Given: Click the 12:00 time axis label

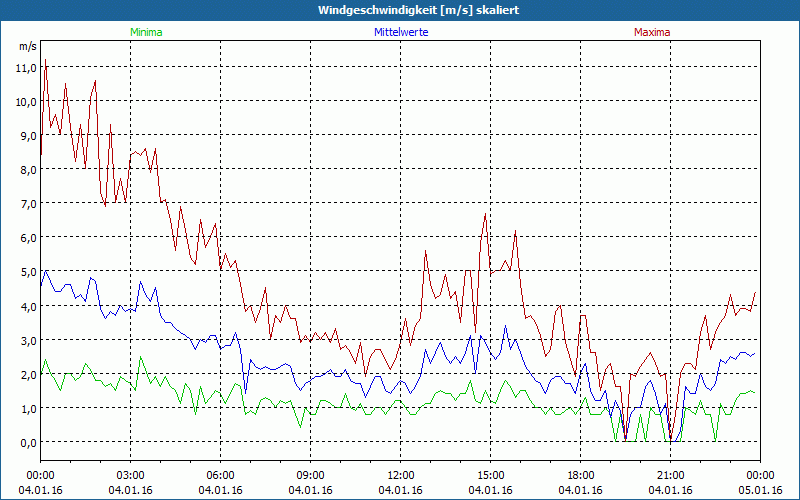Looking at the screenshot, I should coord(401,476).
